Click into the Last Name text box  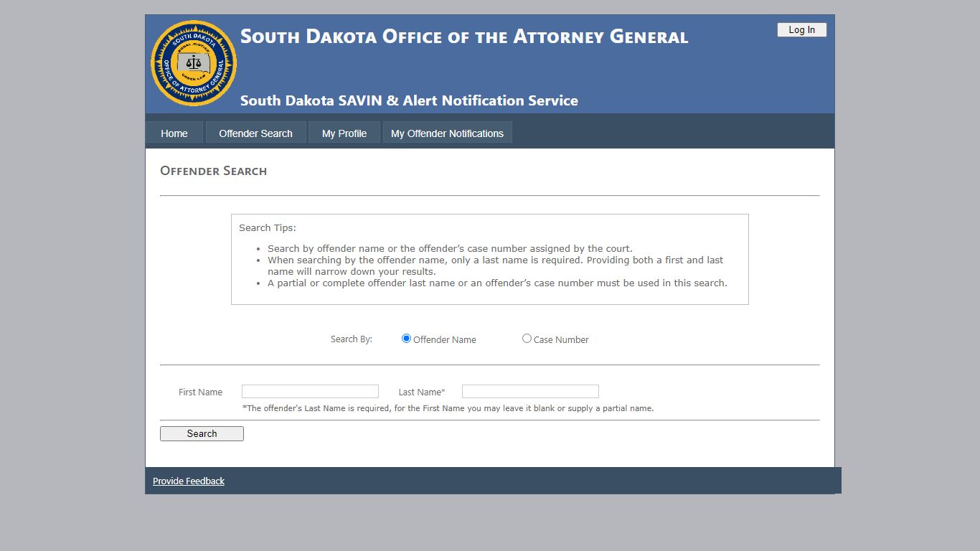click(x=530, y=392)
